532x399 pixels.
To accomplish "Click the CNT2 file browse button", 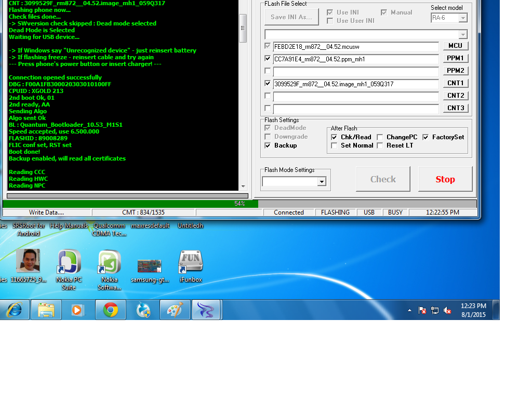I will tap(455, 96).
